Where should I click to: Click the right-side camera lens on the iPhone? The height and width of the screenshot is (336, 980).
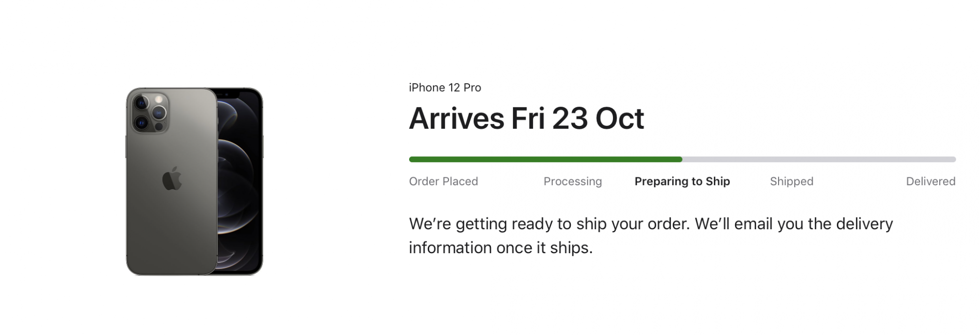pyautogui.click(x=159, y=113)
